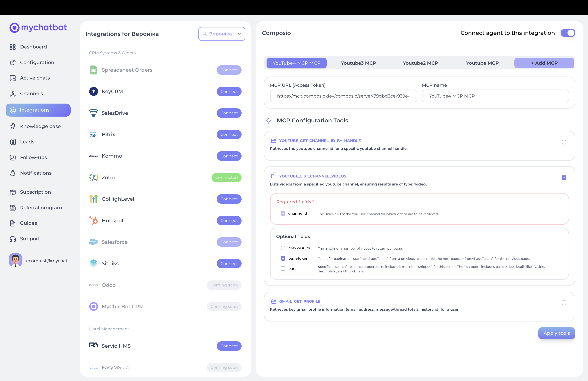Enable the YOUTUBE_GET_CHANNEL_ID_BY_HANDLE tool checkbox
The width and height of the screenshot is (588, 381).
tap(564, 142)
